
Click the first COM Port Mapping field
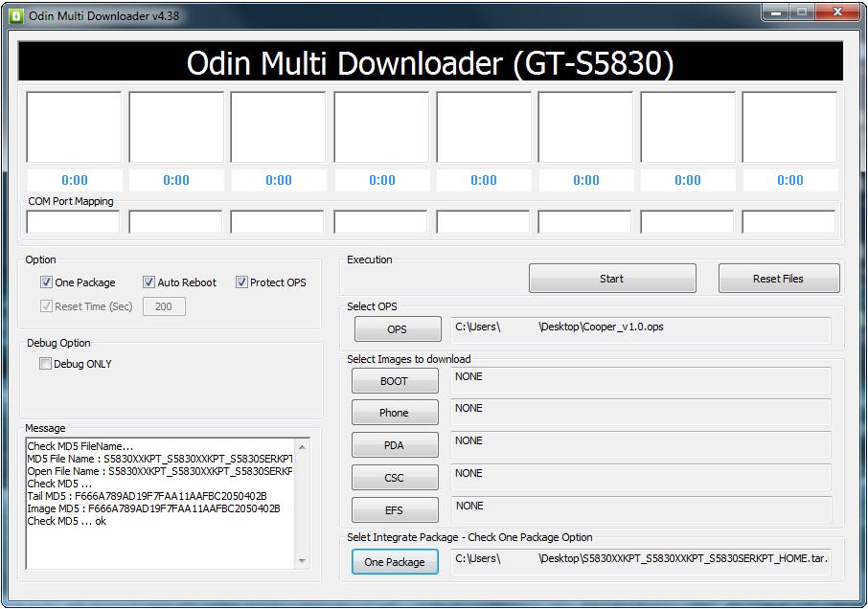(x=73, y=222)
